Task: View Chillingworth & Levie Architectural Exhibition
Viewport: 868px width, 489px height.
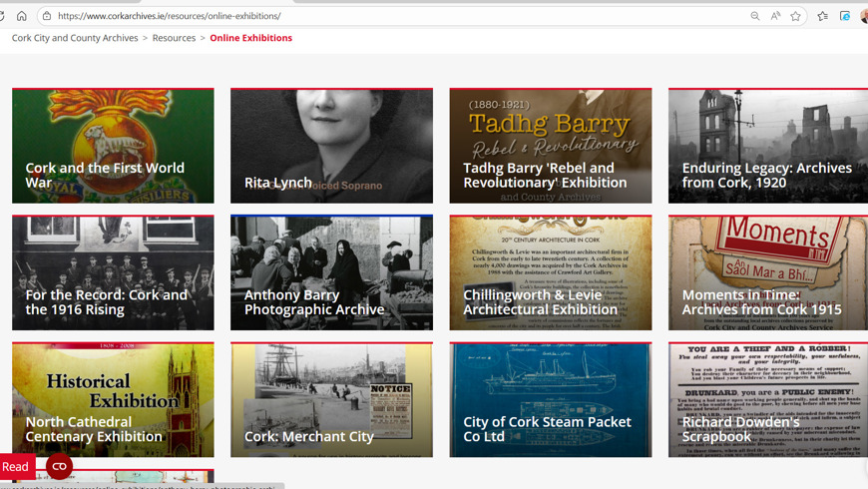Action: click(x=550, y=272)
